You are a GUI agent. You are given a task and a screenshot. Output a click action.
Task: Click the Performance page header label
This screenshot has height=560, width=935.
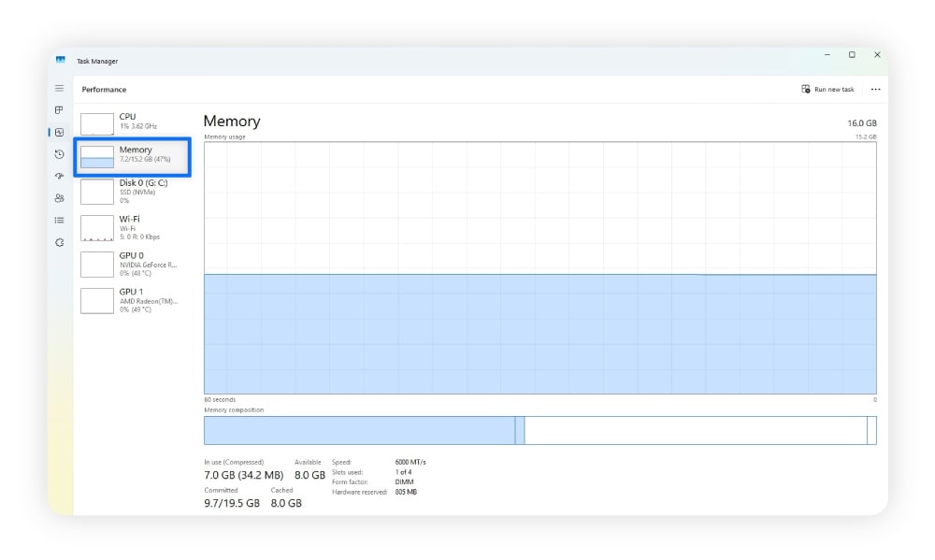coord(103,90)
